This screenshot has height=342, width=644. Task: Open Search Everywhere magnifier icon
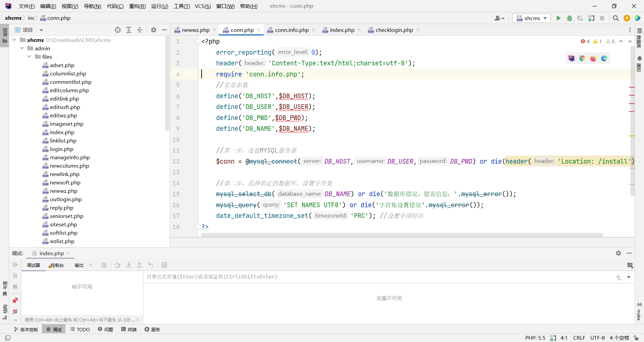(x=615, y=18)
